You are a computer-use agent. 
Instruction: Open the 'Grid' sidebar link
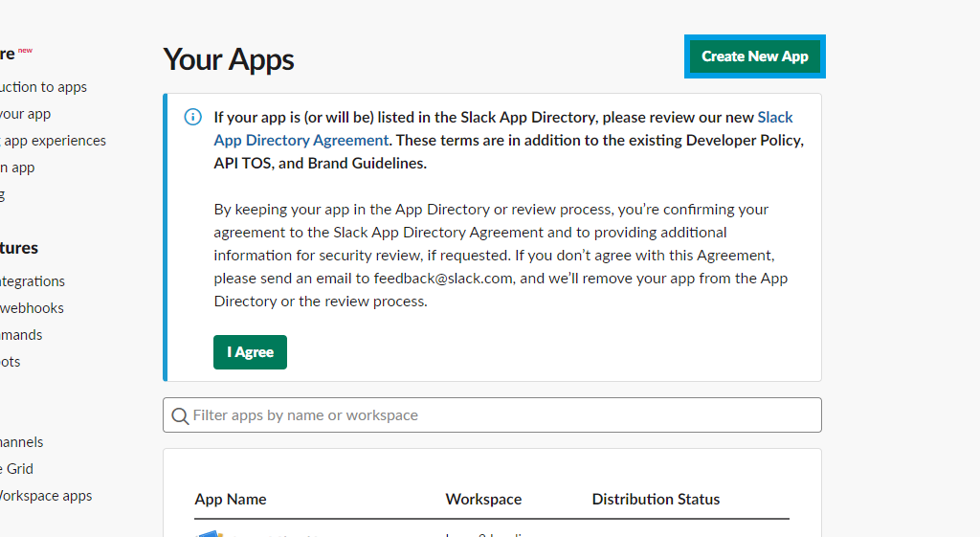17,469
